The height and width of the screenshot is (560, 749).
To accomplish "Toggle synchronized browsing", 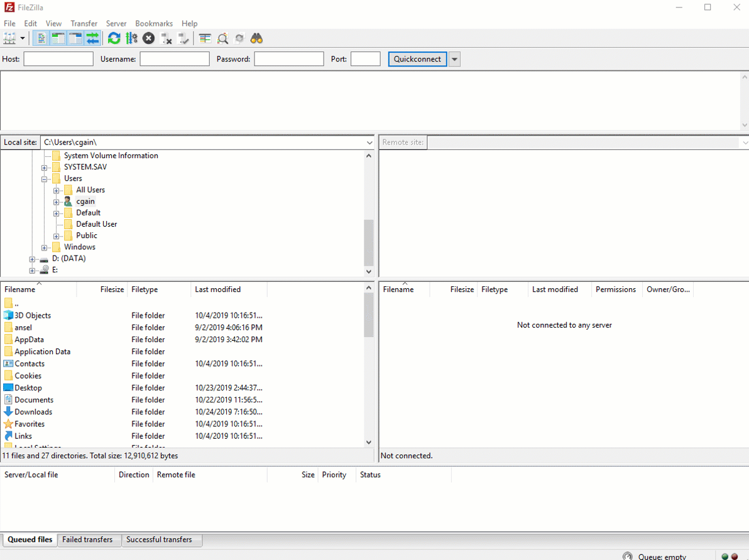I will [x=239, y=38].
